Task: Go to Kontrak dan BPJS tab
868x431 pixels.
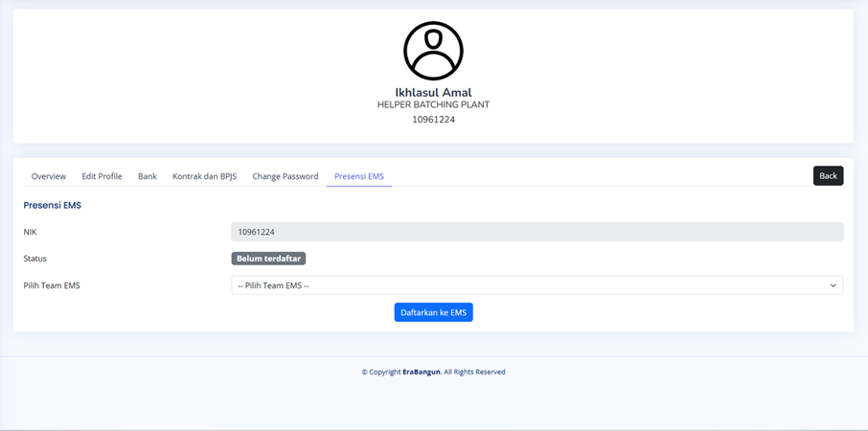Action: pos(204,176)
